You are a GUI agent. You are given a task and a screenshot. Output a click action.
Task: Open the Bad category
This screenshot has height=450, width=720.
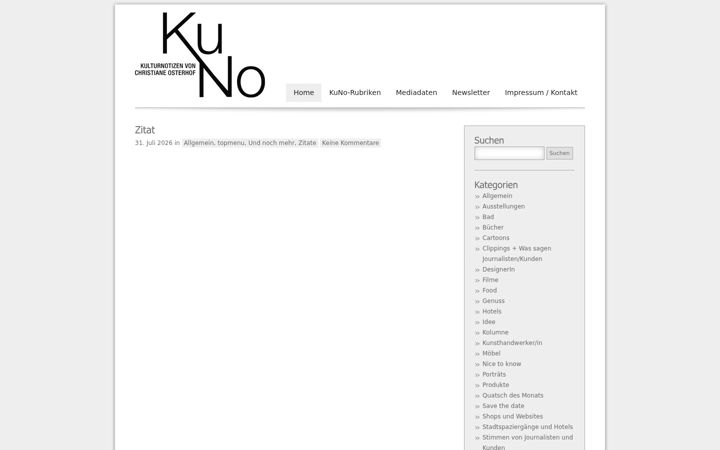pyautogui.click(x=488, y=217)
